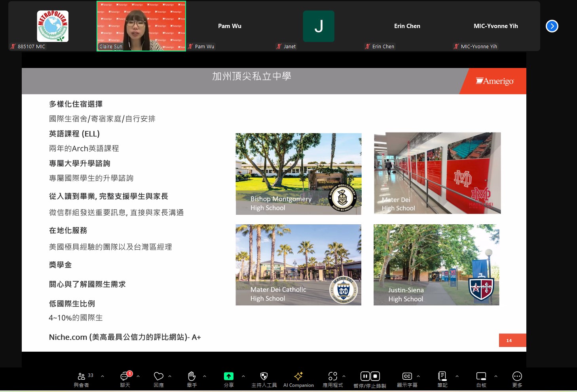The width and height of the screenshot is (577, 392).
Task: Show next participants with the blue arrow
Action: [x=552, y=26]
